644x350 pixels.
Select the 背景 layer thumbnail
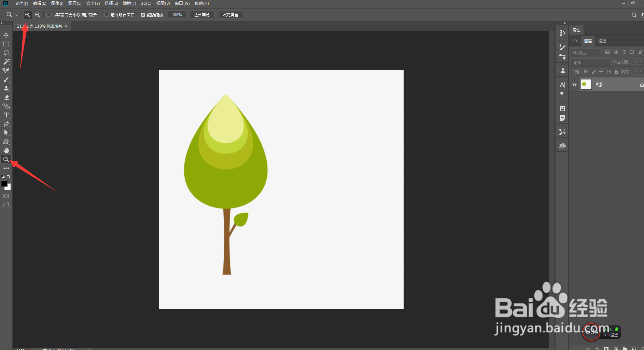click(x=586, y=85)
